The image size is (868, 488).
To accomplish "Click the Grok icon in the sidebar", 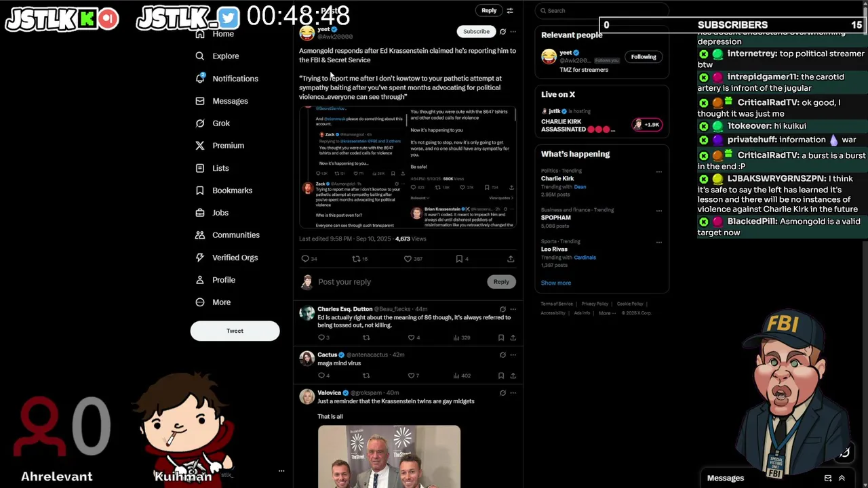I will 200,123.
